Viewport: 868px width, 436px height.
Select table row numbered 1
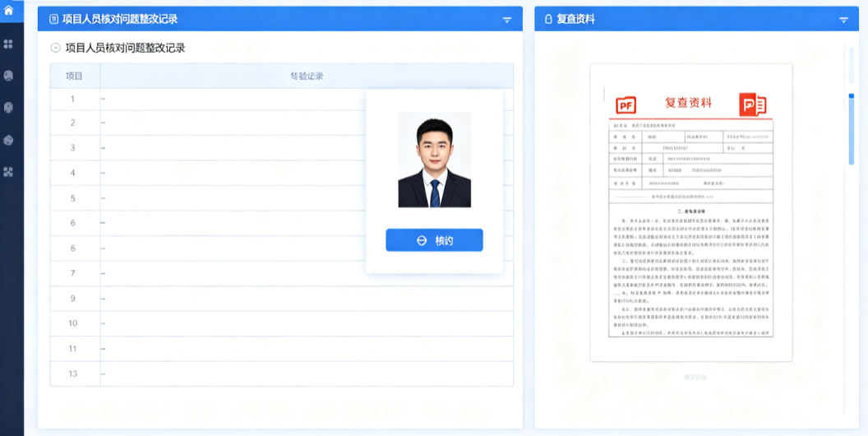point(282,100)
